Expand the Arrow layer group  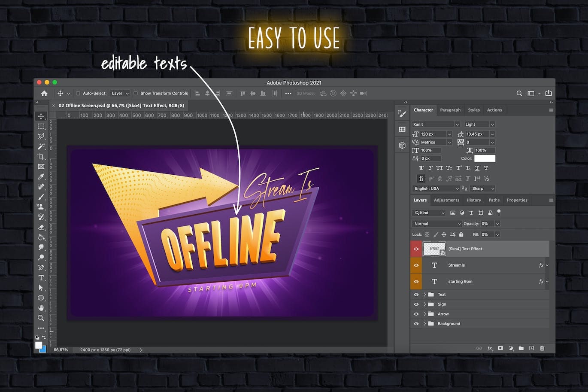425,314
